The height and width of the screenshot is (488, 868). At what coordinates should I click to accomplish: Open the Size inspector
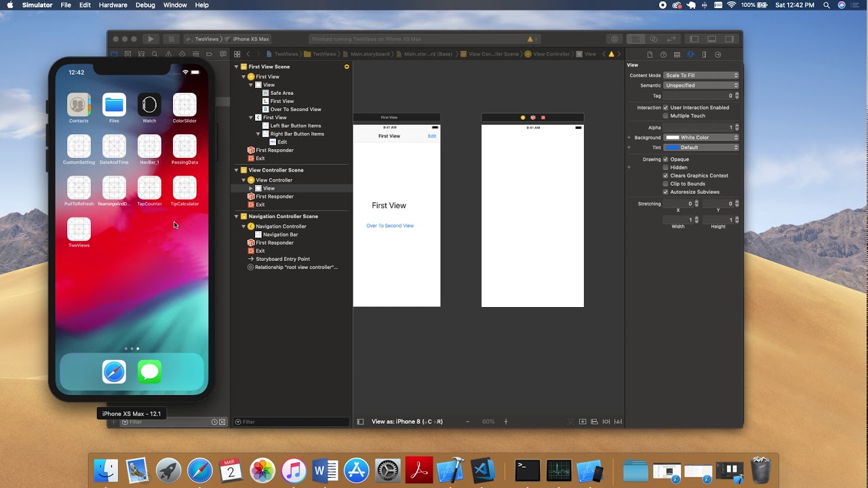tap(704, 54)
